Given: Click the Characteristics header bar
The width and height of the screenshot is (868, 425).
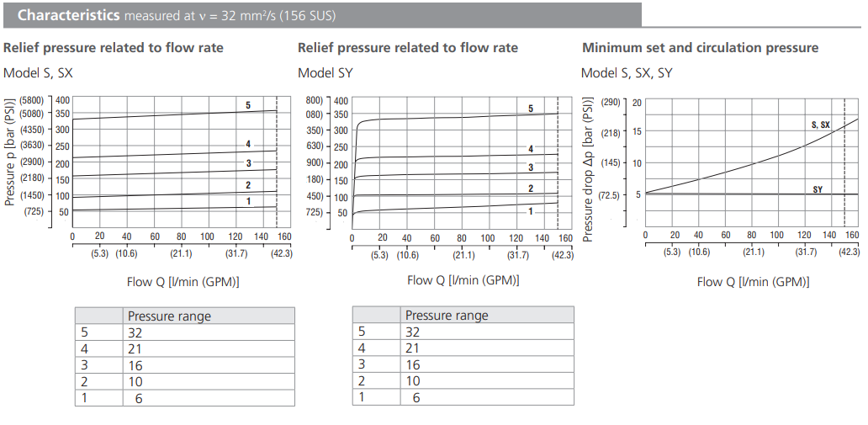Looking at the screenshot, I should 320,15.
